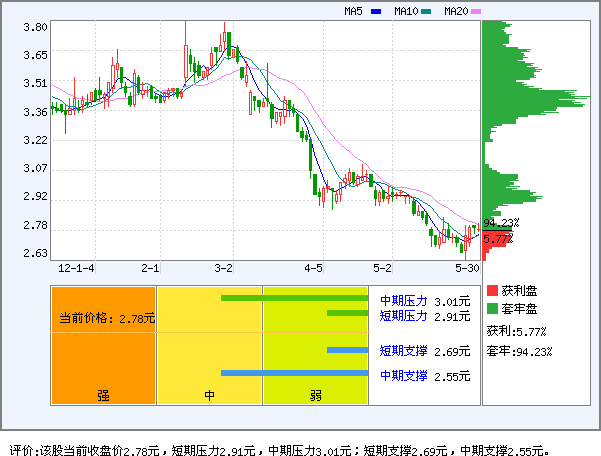This screenshot has width=601, height=456.
Task: Click the 2.69元 short-term support value
Action: tap(452, 352)
